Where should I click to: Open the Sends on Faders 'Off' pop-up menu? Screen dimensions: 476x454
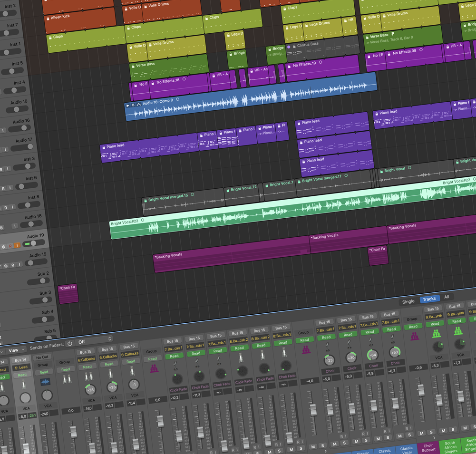[x=95, y=340]
